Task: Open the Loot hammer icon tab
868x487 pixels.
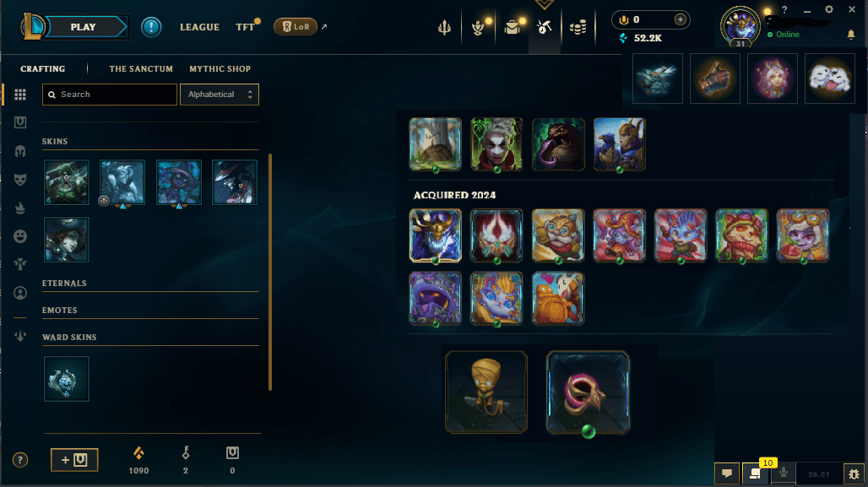Action: click(544, 26)
